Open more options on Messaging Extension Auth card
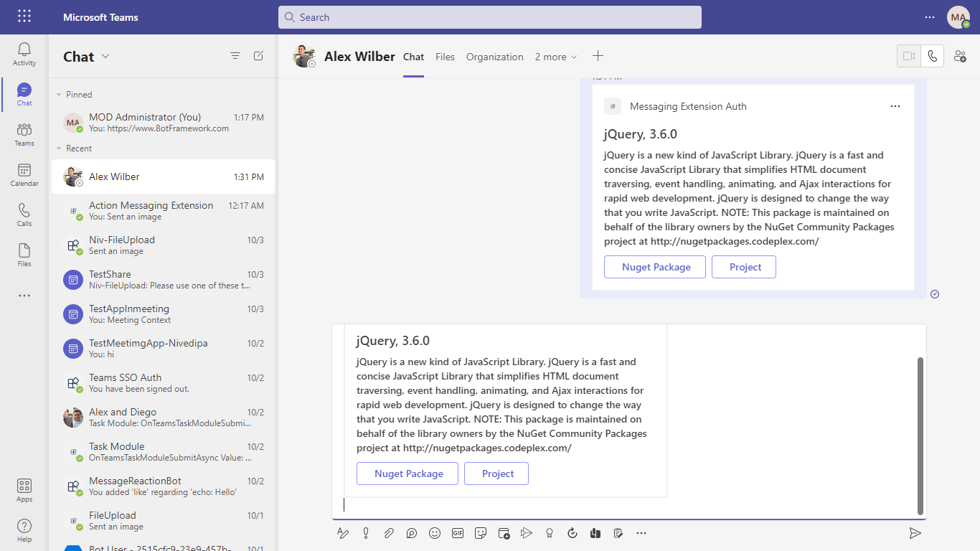Image resolution: width=980 pixels, height=551 pixels. pos(895,106)
